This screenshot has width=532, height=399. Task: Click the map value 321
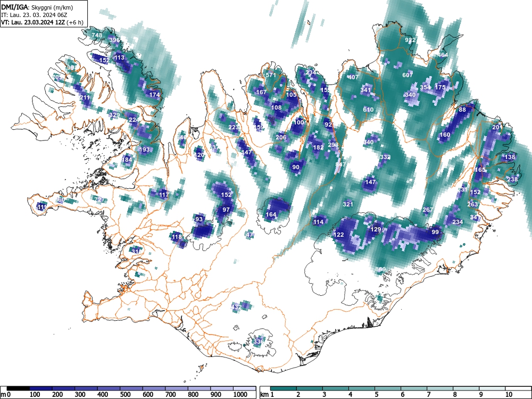348,204
